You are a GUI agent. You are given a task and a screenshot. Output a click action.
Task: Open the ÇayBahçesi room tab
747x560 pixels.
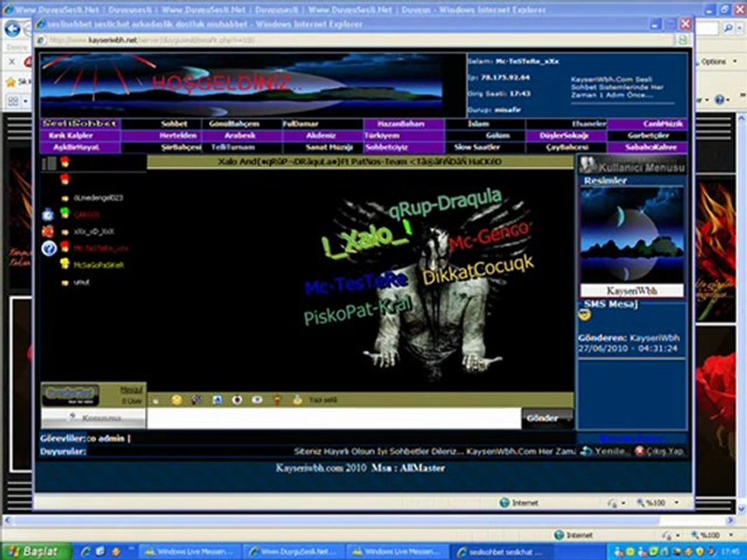[566, 148]
